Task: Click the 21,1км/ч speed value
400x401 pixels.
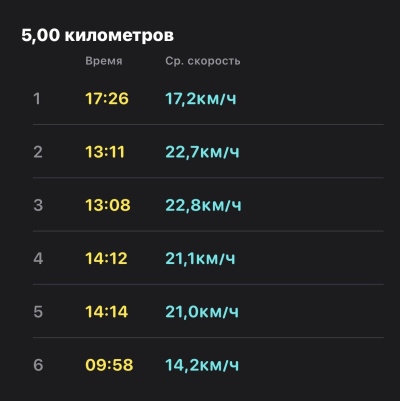Action: [x=200, y=258]
